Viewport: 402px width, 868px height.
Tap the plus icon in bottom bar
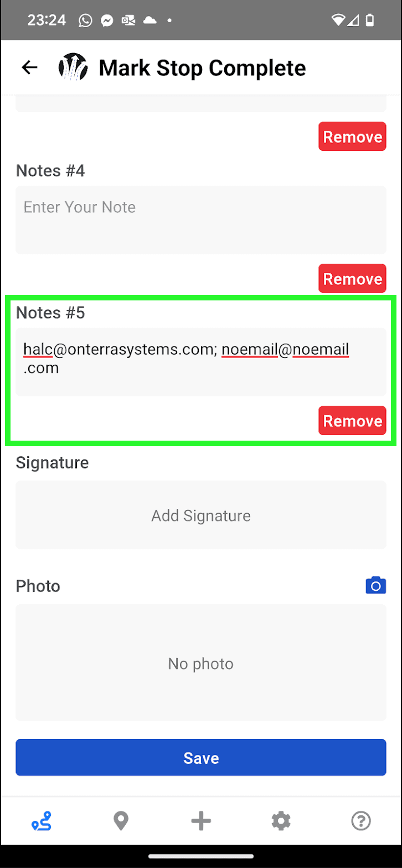pyautogui.click(x=201, y=821)
